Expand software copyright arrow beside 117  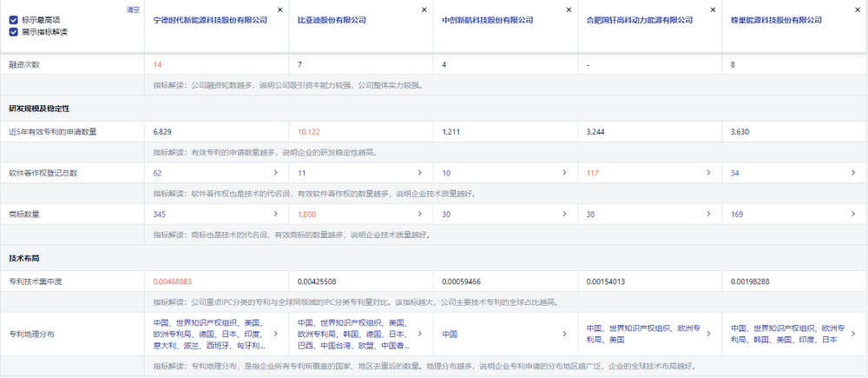click(709, 172)
